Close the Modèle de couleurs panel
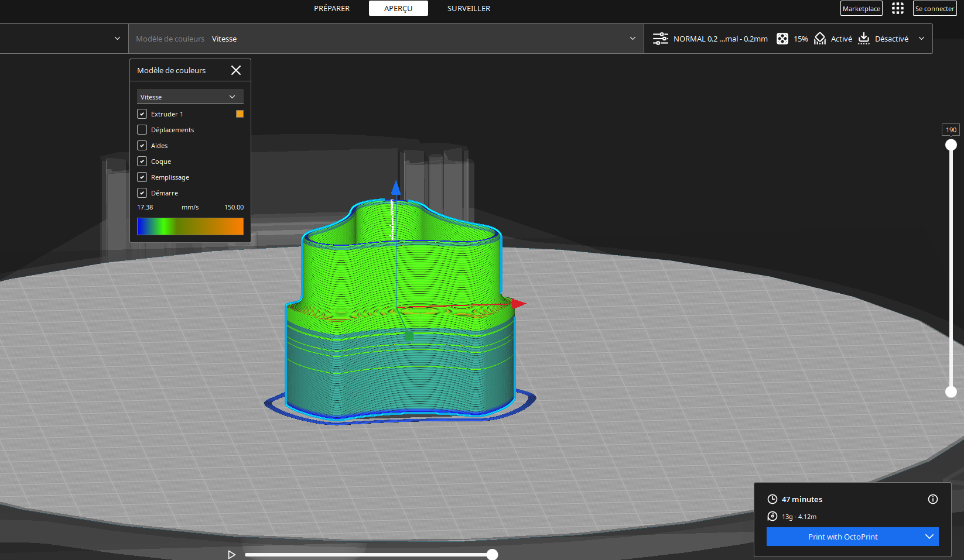The width and height of the screenshot is (964, 560). click(x=236, y=70)
